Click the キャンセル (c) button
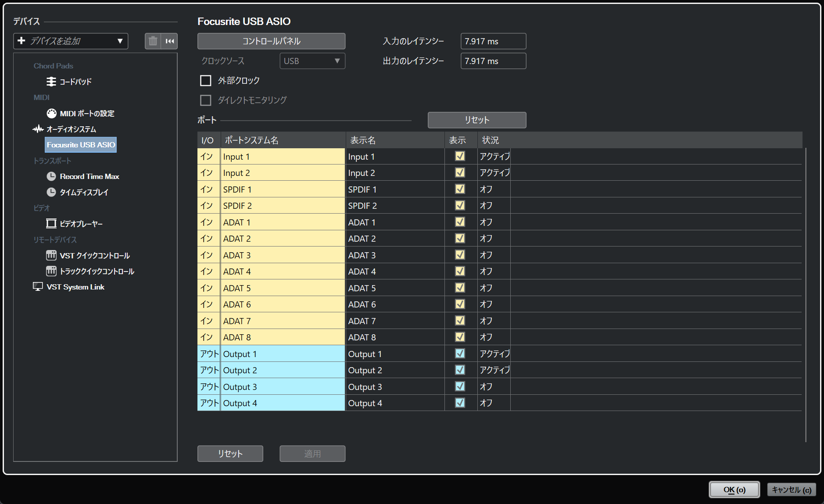 click(792, 490)
